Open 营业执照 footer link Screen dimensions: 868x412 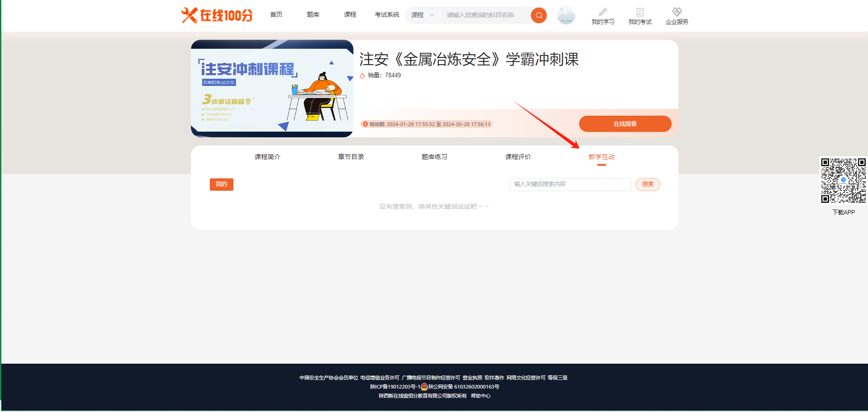click(x=472, y=378)
